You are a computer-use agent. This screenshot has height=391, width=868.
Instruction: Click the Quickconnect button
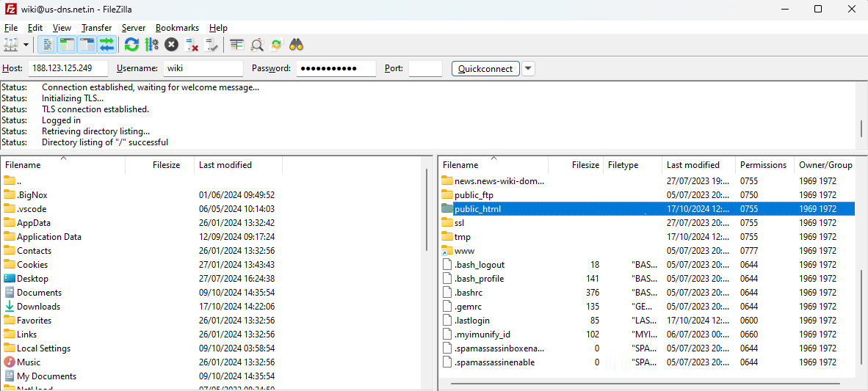pyautogui.click(x=485, y=68)
